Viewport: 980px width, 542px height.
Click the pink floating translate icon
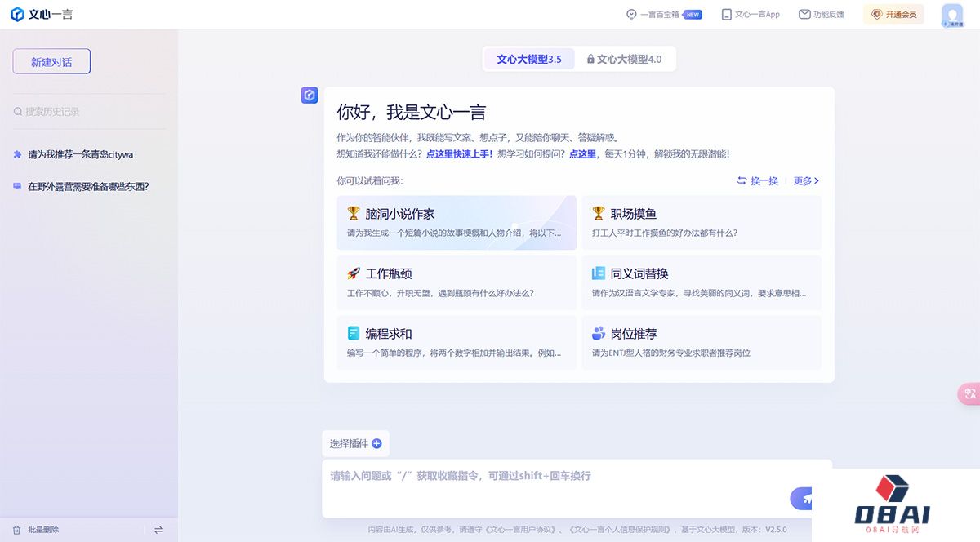[x=969, y=394]
